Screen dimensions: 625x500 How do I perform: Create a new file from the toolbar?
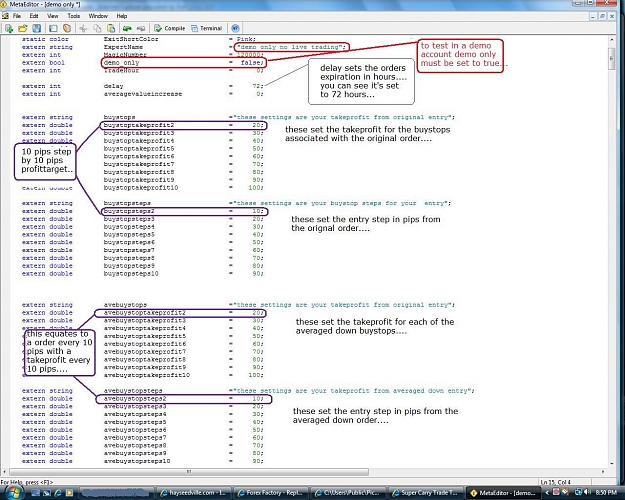point(9,28)
